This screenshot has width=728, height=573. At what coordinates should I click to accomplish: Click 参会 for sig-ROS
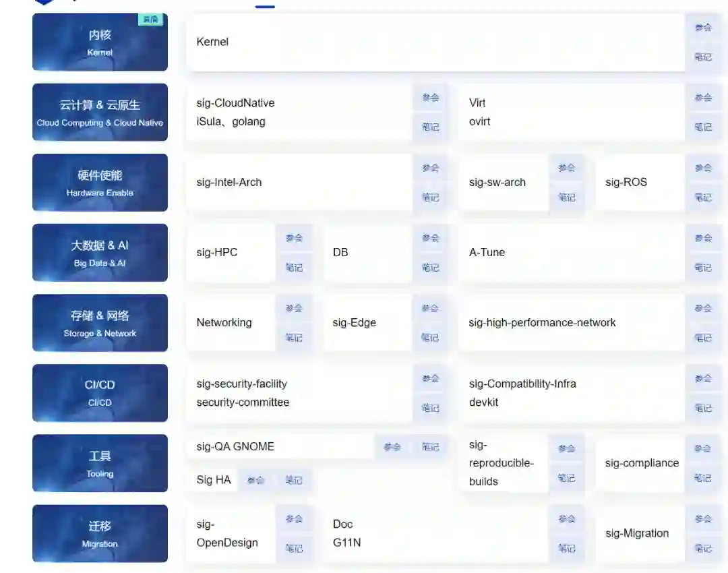point(703,168)
